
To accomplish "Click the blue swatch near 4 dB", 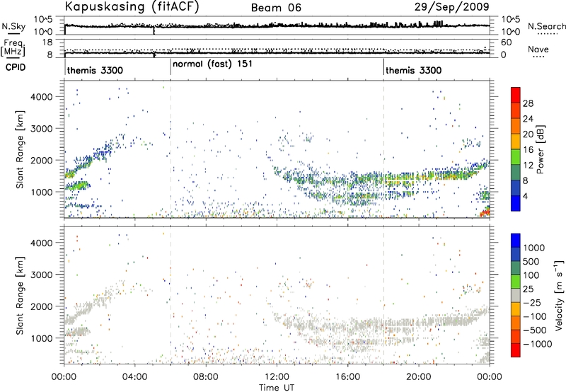I will coord(516,203).
